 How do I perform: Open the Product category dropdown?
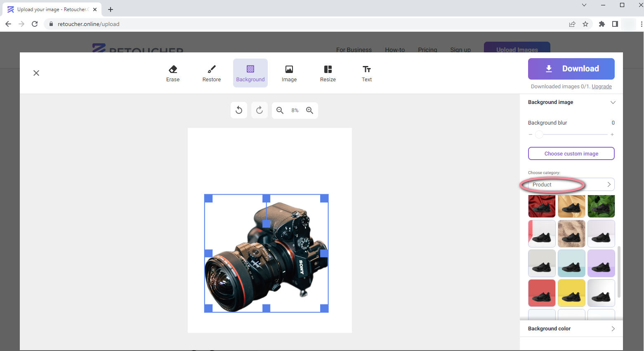(571, 184)
